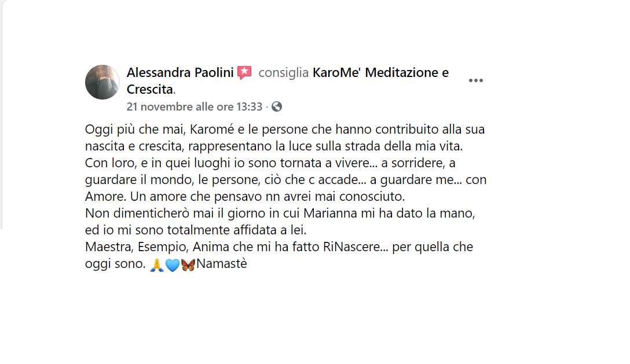Click the praying hands emoji
The width and height of the screenshot is (630, 364).
click(x=156, y=265)
